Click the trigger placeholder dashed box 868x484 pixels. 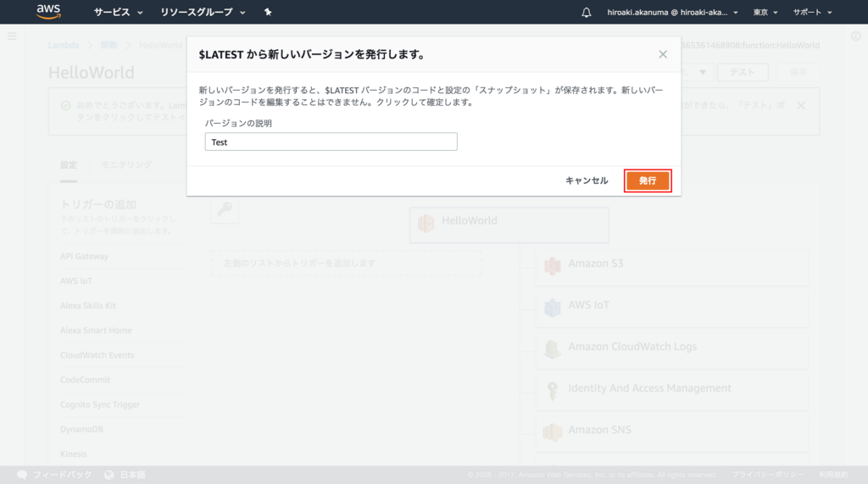347,263
